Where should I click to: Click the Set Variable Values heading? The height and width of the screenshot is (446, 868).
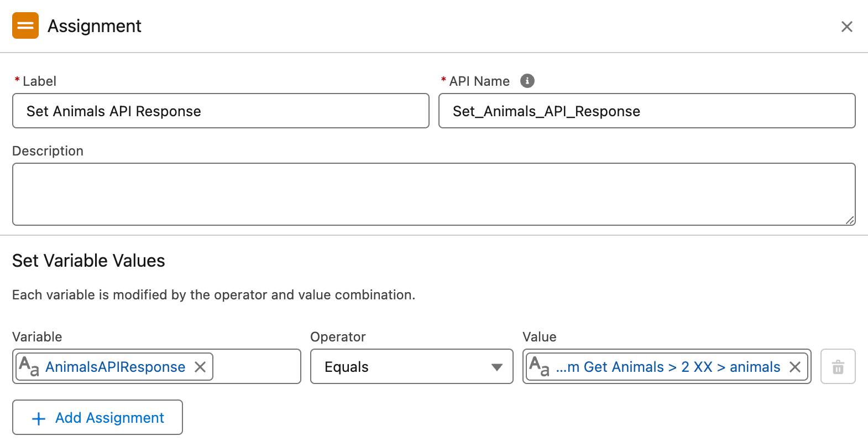pos(88,261)
